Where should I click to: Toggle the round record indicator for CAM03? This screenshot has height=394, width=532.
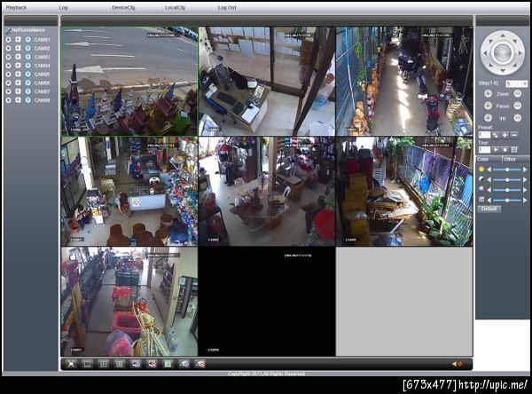pos(9,57)
